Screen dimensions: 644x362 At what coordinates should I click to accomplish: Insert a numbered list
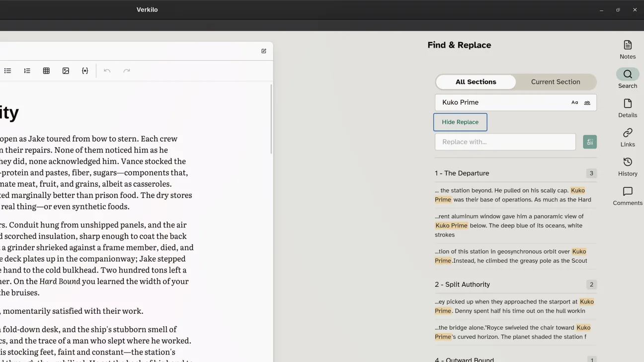point(27,71)
